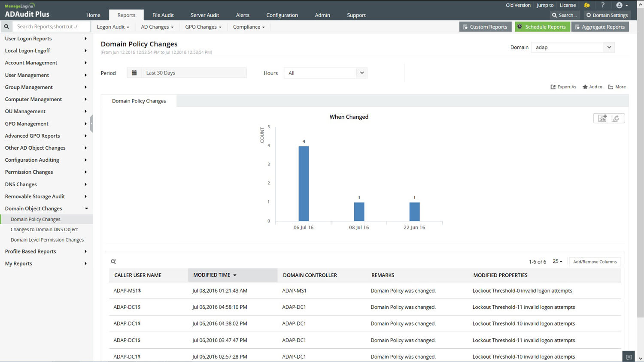Screen dimensions: 644x362
Task: Click the Schedule Reports button
Action: click(x=542, y=27)
